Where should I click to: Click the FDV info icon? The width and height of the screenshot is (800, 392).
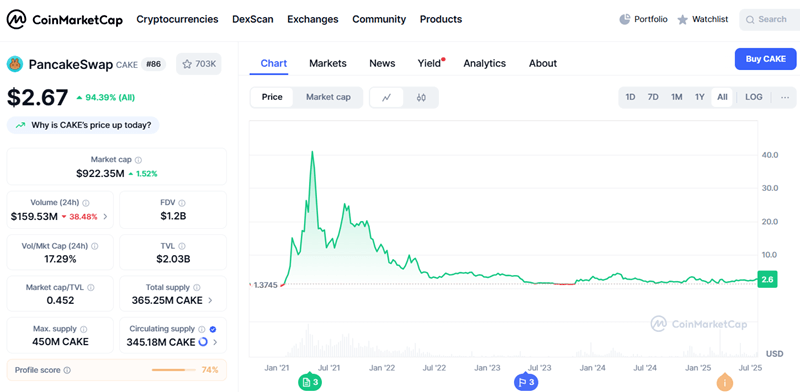[x=182, y=203]
